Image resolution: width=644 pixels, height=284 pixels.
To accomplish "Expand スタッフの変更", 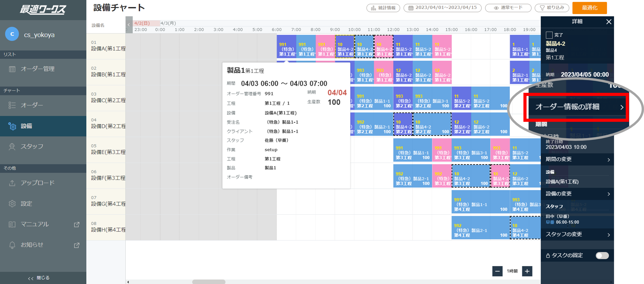I will tap(577, 234).
